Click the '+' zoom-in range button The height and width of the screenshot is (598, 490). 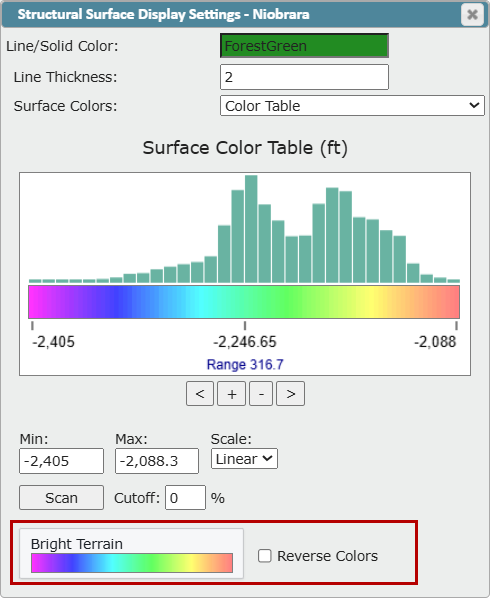coord(231,394)
